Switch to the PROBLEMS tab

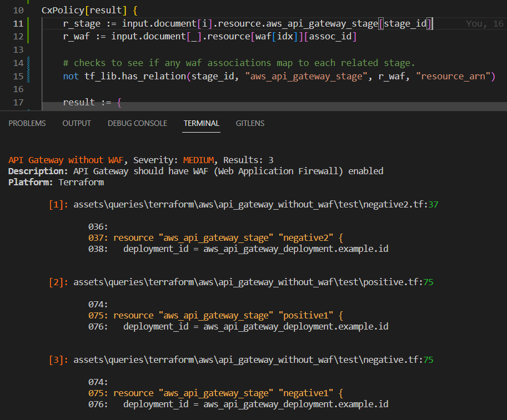tap(27, 123)
